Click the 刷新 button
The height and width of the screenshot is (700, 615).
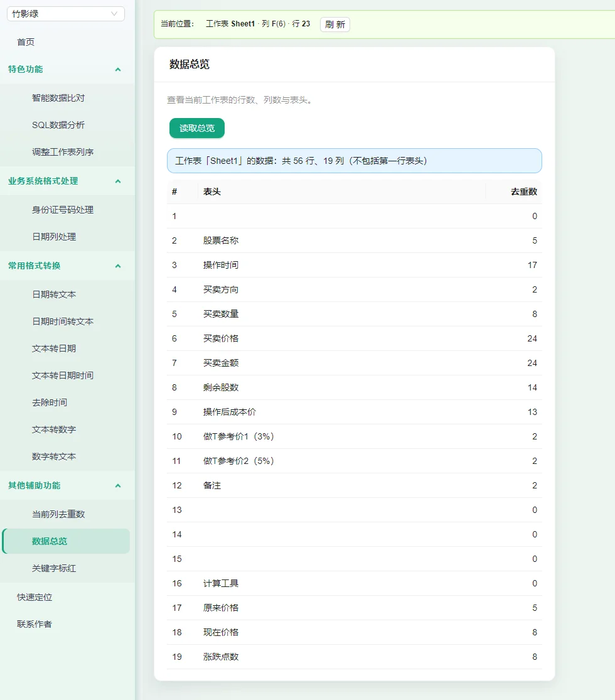pos(334,24)
